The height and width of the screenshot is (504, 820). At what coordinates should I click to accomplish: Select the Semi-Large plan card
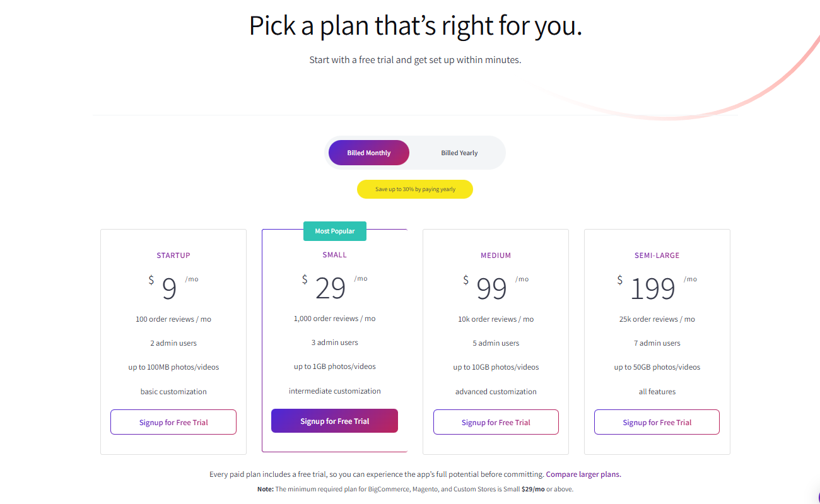point(657,341)
